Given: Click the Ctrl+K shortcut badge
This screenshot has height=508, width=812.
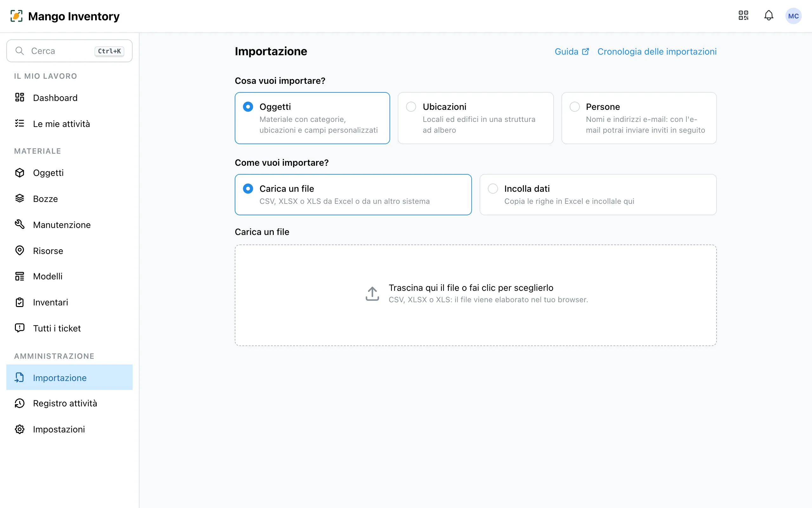Looking at the screenshot, I should (109, 51).
